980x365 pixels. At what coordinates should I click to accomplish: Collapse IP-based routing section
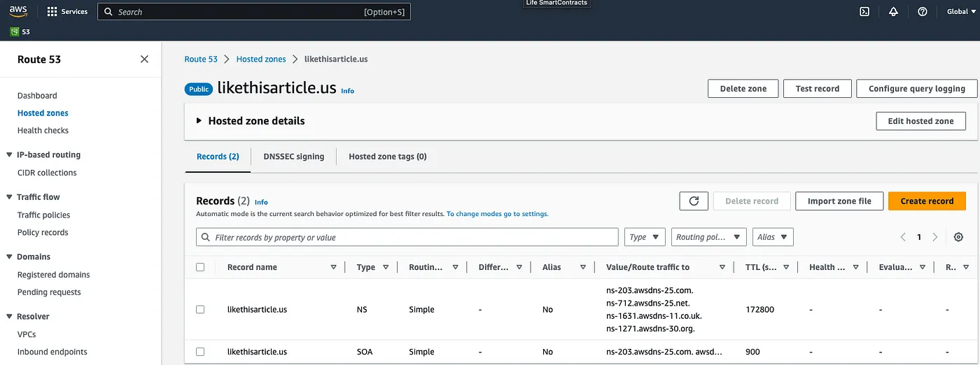(x=9, y=155)
